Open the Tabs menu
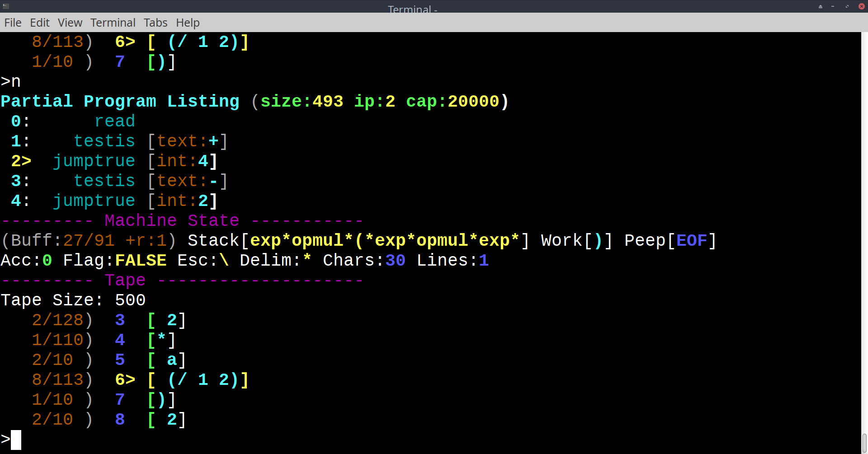The image size is (868, 454). (x=156, y=23)
